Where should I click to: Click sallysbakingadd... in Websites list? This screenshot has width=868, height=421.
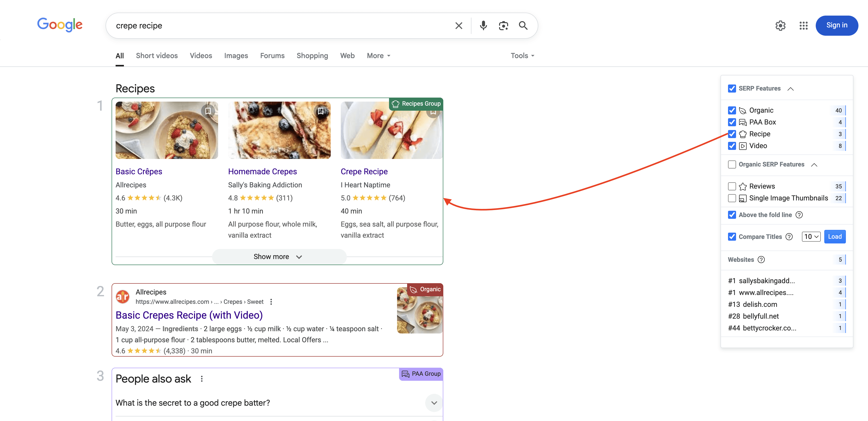[766, 281]
